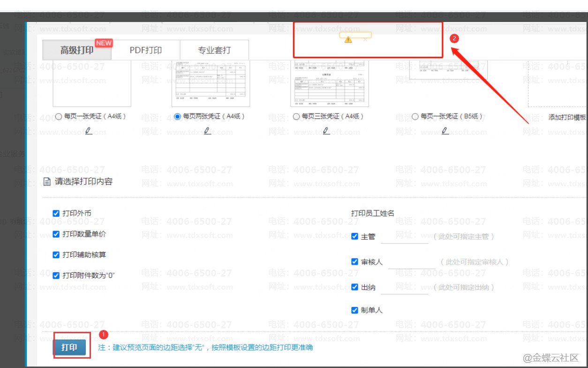The image size is (588, 368).
Task: Switch to the PDF打印 tab
Action: tap(146, 50)
